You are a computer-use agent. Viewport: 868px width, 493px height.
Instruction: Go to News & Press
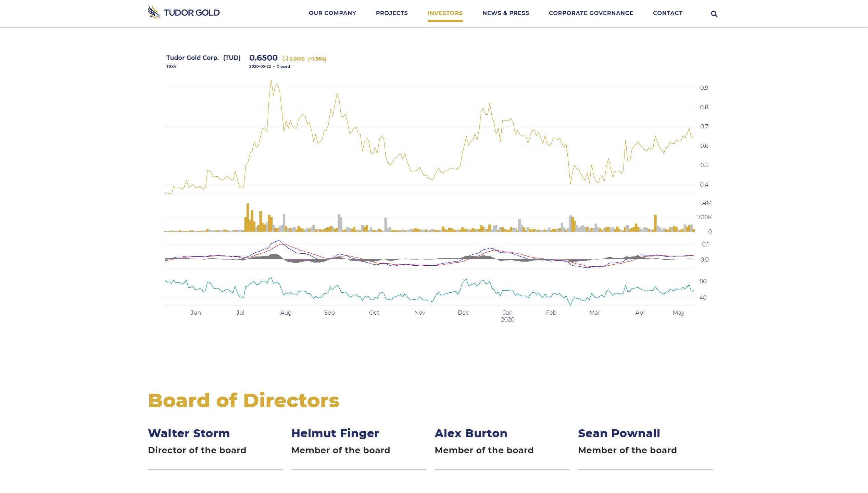[505, 13]
